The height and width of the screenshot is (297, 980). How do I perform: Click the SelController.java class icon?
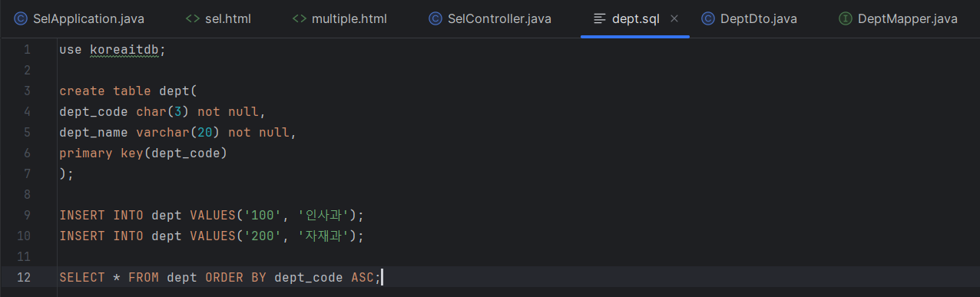pyautogui.click(x=435, y=18)
